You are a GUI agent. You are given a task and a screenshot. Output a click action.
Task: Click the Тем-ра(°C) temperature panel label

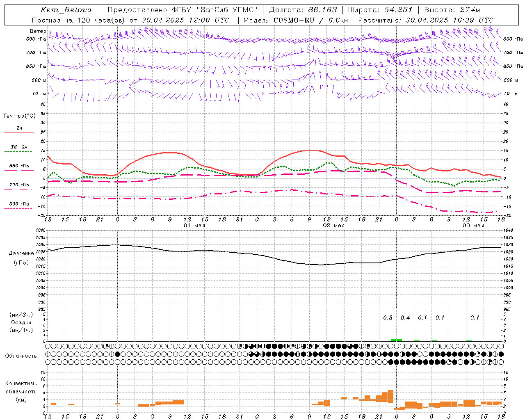coord(19,116)
